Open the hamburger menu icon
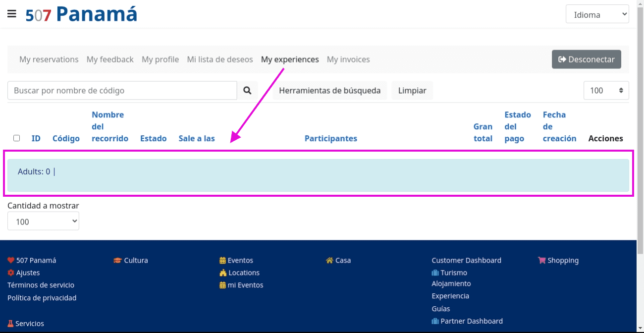The height and width of the screenshot is (333, 644). pyautogui.click(x=12, y=14)
